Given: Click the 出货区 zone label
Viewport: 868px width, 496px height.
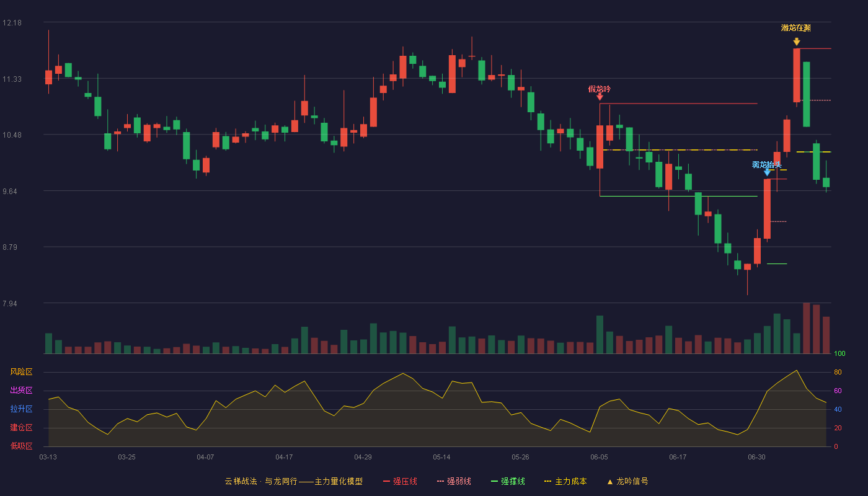Looking at the screenshot, I should 21,391.
